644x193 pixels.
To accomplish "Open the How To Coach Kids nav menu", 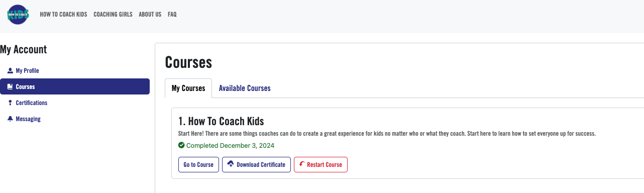I will point(63,15).
